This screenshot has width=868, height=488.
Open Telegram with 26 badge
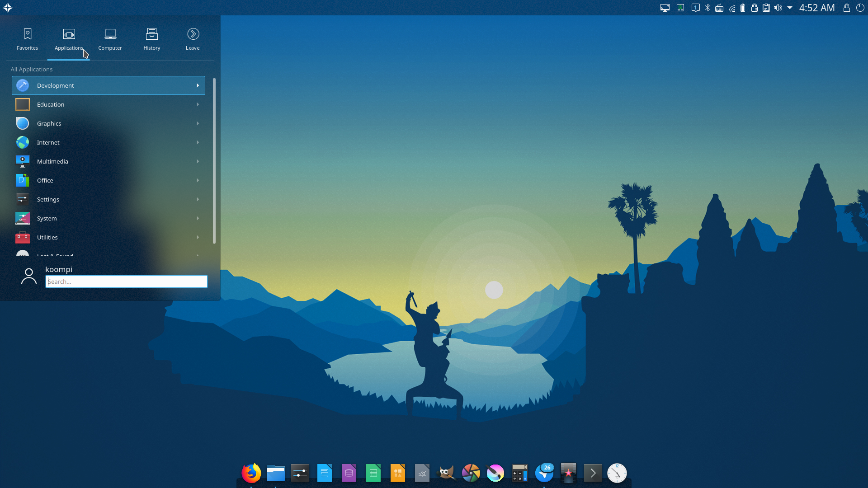coord(544,473)
